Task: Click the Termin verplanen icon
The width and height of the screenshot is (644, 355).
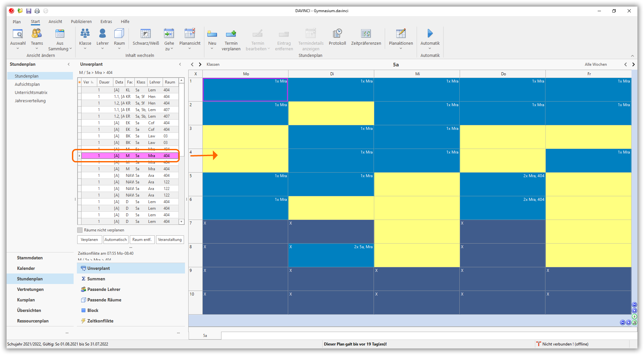Action: click(x=231, y=34)
